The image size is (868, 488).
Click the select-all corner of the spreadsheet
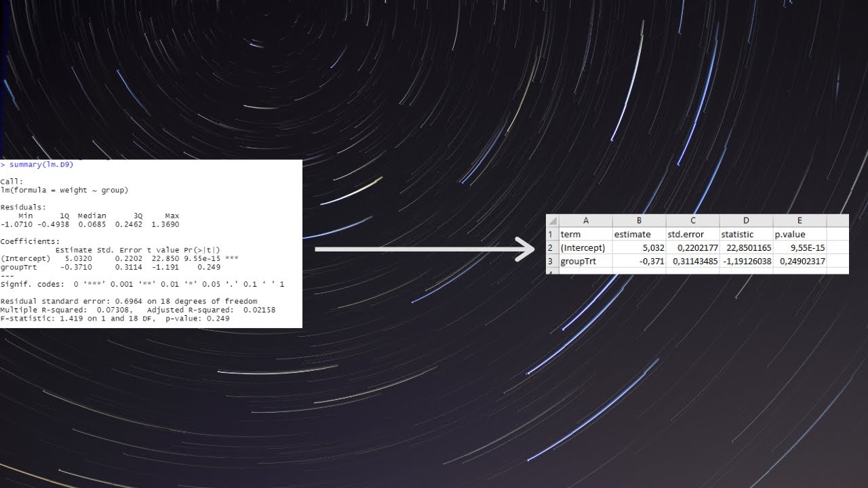[552, 220]
